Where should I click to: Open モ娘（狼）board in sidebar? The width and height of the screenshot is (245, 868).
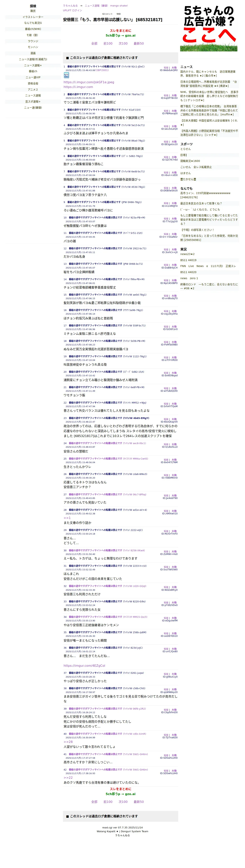coord(33,35)
